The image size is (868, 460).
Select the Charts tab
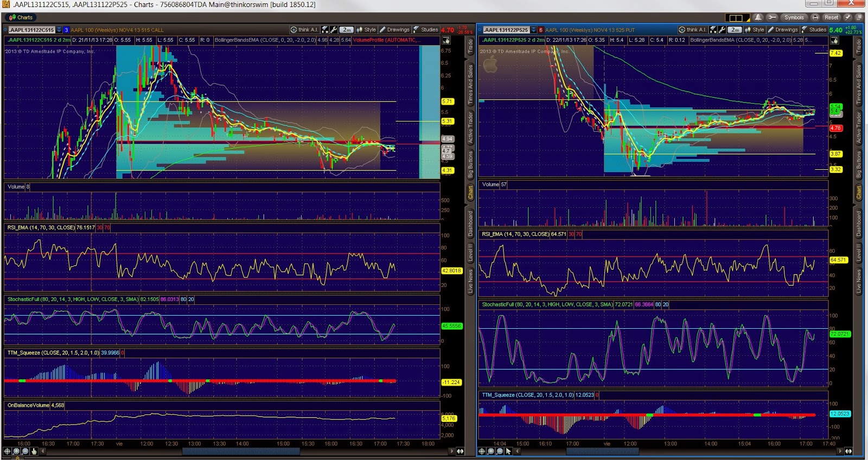(x=21, y=17)
